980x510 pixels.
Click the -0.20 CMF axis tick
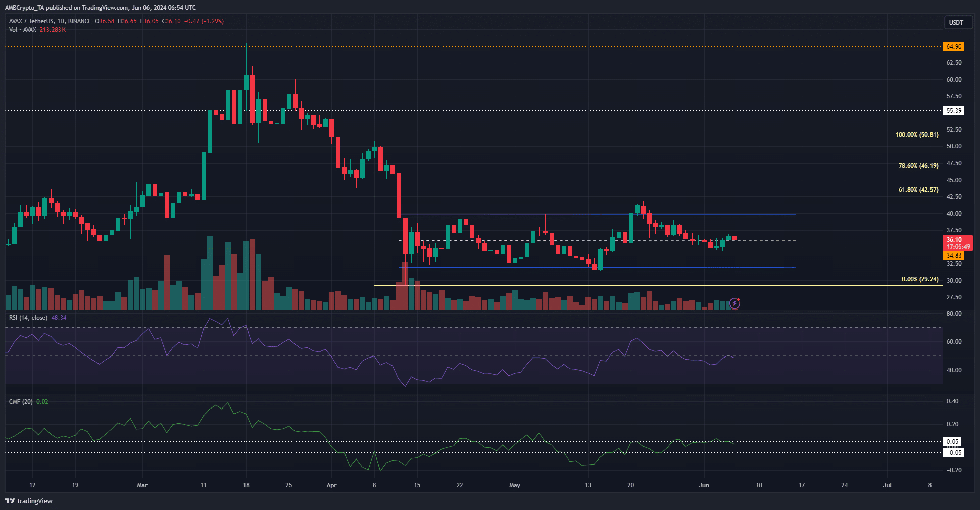(x=953, y=470)
